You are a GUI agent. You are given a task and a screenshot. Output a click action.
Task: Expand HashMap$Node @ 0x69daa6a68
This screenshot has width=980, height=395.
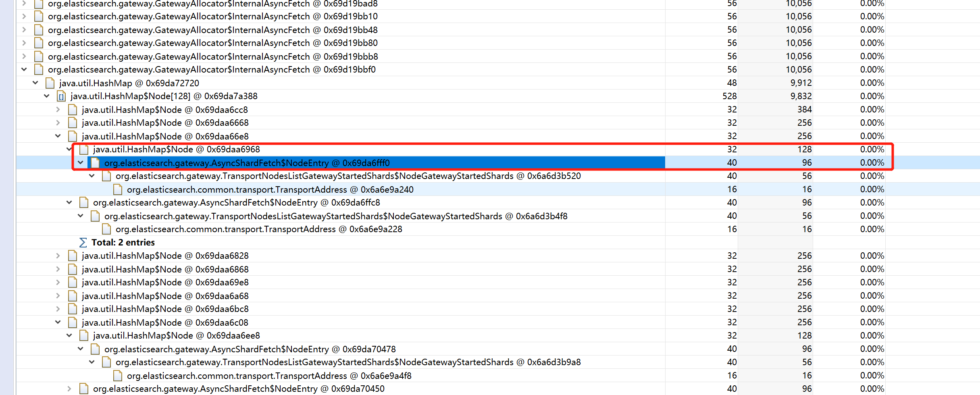click(x=58, y=296)
